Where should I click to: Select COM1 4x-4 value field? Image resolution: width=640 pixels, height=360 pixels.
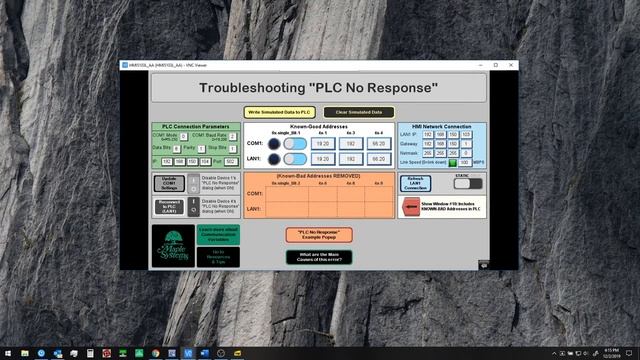[378, 144]
